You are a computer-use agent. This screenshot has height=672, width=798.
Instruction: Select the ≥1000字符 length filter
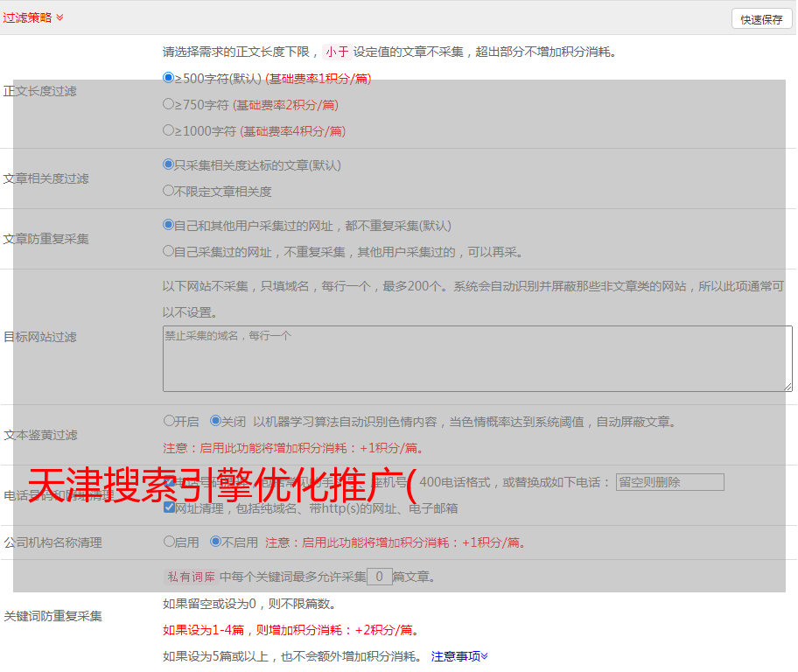(169, 129)
